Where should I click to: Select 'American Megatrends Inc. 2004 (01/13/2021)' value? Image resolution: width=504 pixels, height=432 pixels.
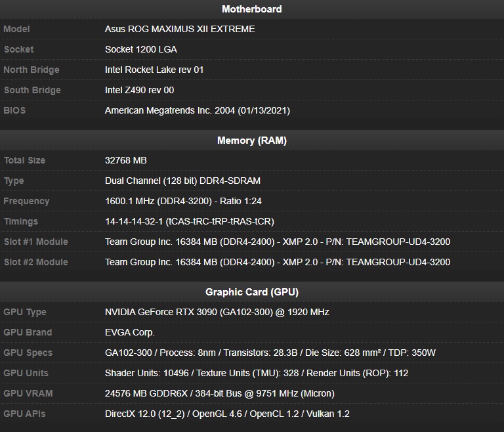point(198,110)
